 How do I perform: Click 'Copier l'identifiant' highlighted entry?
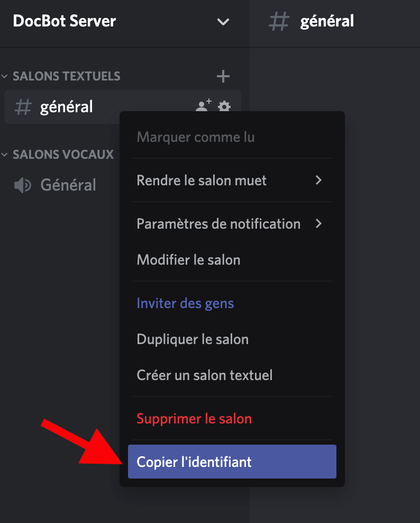tap(232, 462)
